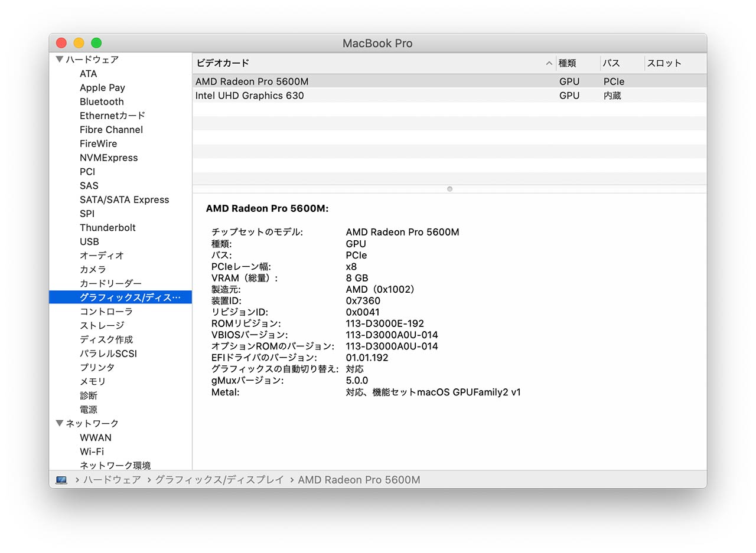Viewport: 756px width, 553px height.
Task: Select ネットワーク環境 in the sidebar
Action: click(x=115, y=465)
